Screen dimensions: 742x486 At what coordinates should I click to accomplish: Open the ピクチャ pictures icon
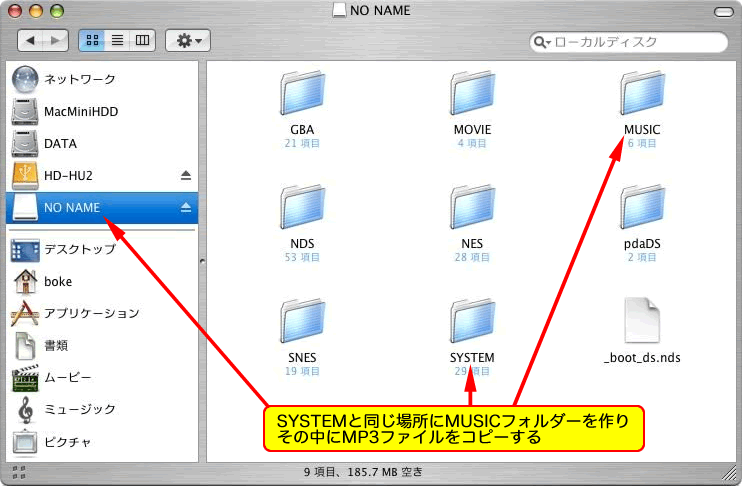[25, 442]
